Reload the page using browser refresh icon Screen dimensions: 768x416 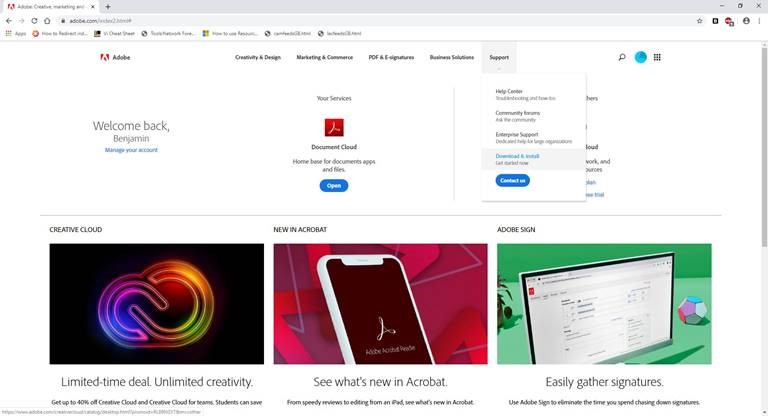click(34, 20)
